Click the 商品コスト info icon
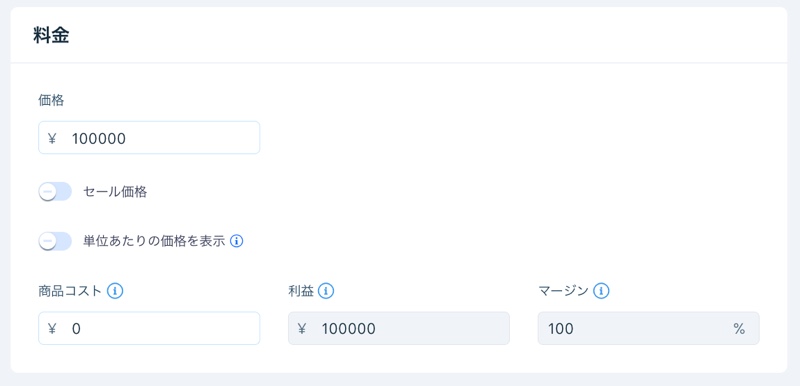This screenshot has height=386, width=800. pyautogui.click(x=115, y=291)
